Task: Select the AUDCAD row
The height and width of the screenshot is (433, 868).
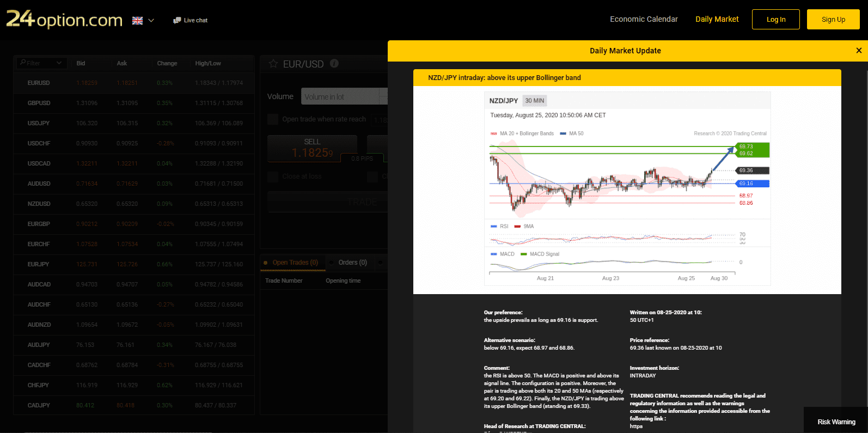Action: (134, 284)
